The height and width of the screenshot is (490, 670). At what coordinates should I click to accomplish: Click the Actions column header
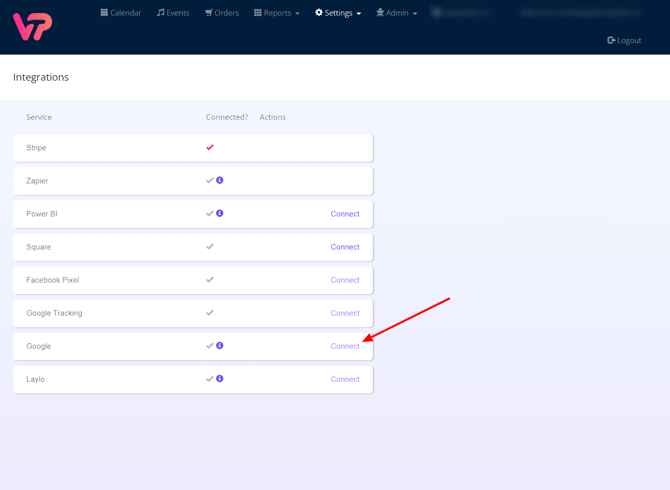tap(273, 117)
